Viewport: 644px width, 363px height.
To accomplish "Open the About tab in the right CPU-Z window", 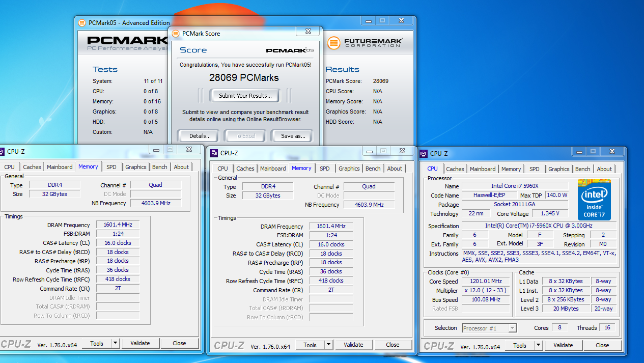I will point(604,169).
